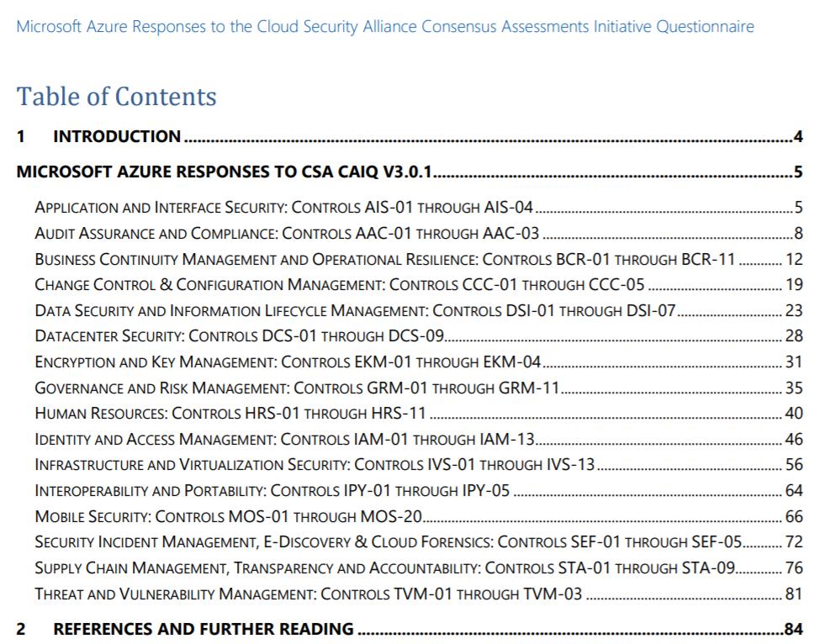
Task: Open Supply Chain Management STA entry
Action: [x=419, y=567]
